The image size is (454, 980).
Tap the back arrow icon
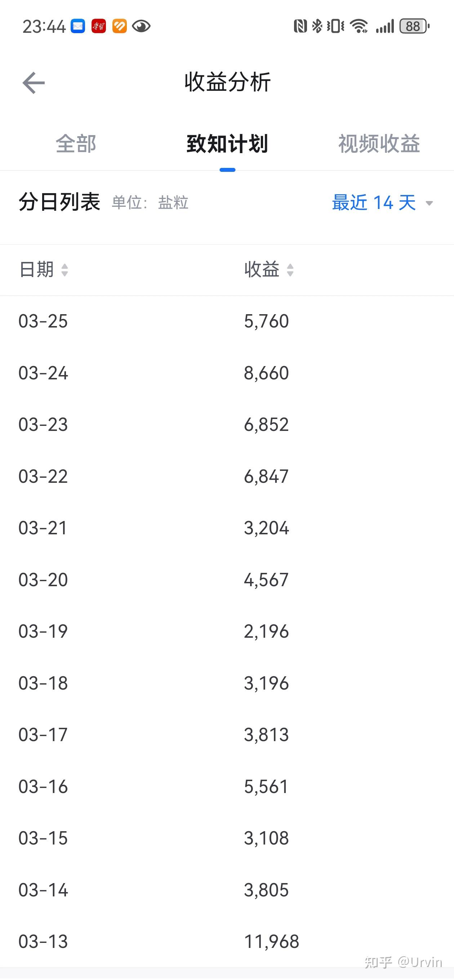(34, 83)
